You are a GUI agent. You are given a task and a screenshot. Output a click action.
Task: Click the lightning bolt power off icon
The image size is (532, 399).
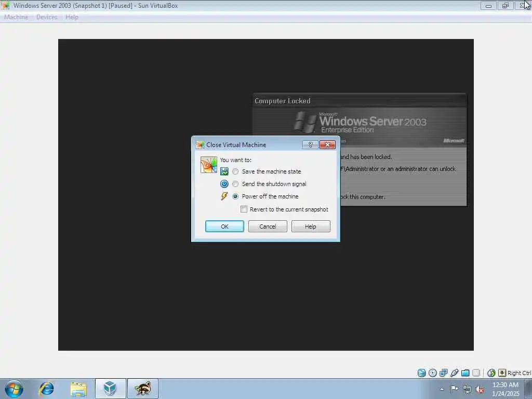(224, 196)
